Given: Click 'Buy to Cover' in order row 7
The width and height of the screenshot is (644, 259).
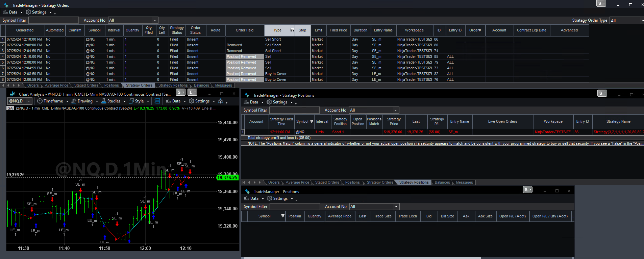Looking at the screenshot, I should click(x=276, y=74).
